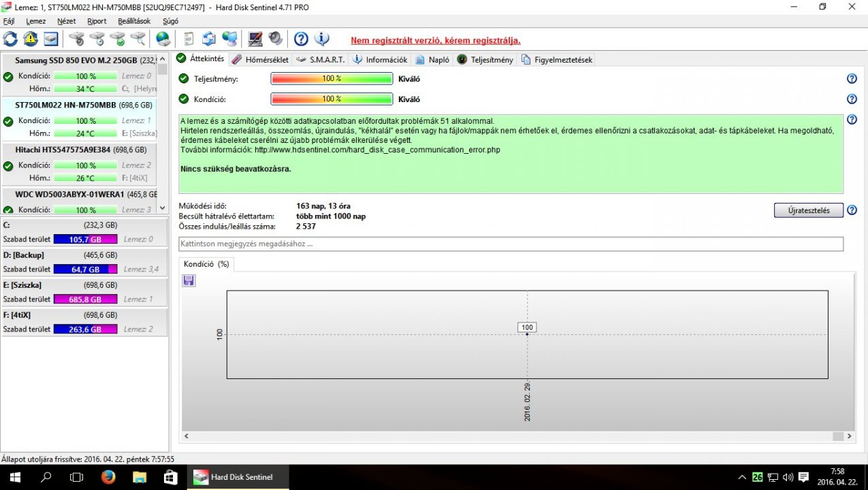
Task: Switch to the Információk tab
Action: pos(380,59)
